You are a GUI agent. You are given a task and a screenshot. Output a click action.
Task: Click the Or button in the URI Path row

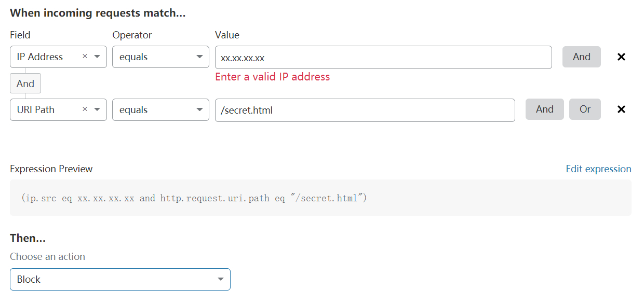tap(585, 109)
